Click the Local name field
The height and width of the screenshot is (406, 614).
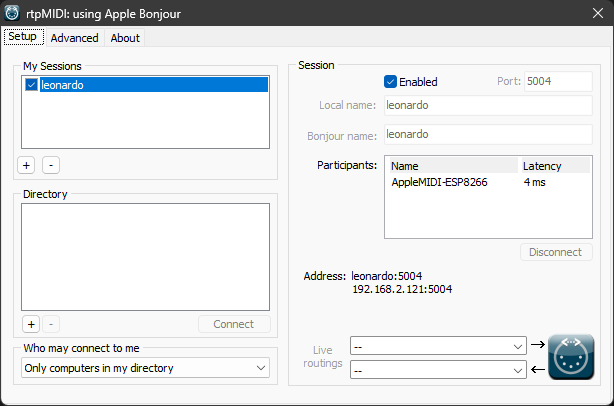(x=488, y=105)
